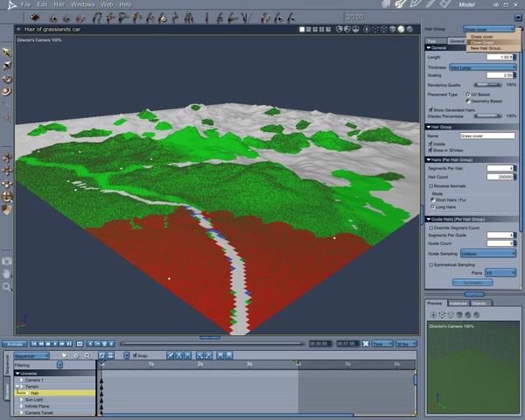This screenshot has height=420, width=525.
Task: Open the Render room film icon
Action: (445, 4)
